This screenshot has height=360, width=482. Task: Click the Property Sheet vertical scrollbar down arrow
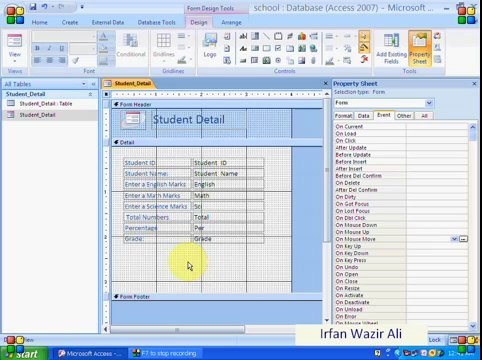[473, 326]
